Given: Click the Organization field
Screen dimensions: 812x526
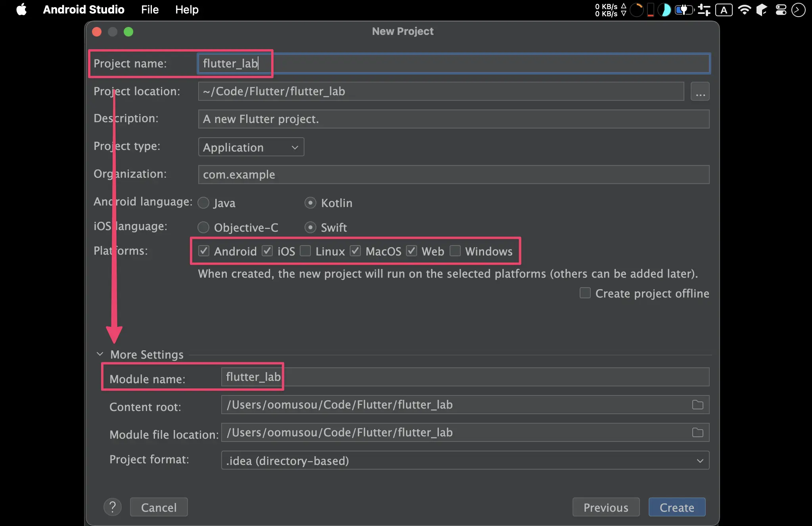Looking at the screenshot, I should pyautogui.click(x=454, y=175).
